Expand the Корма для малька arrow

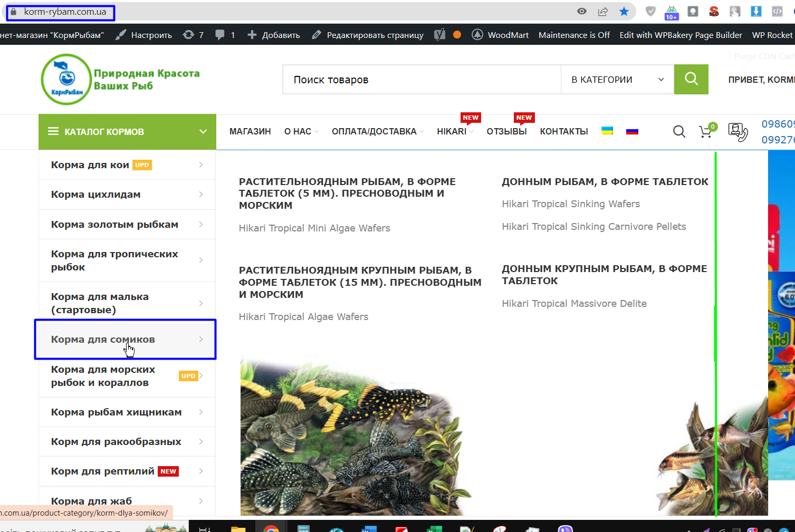pyautogui.click(x=201, y=303)
